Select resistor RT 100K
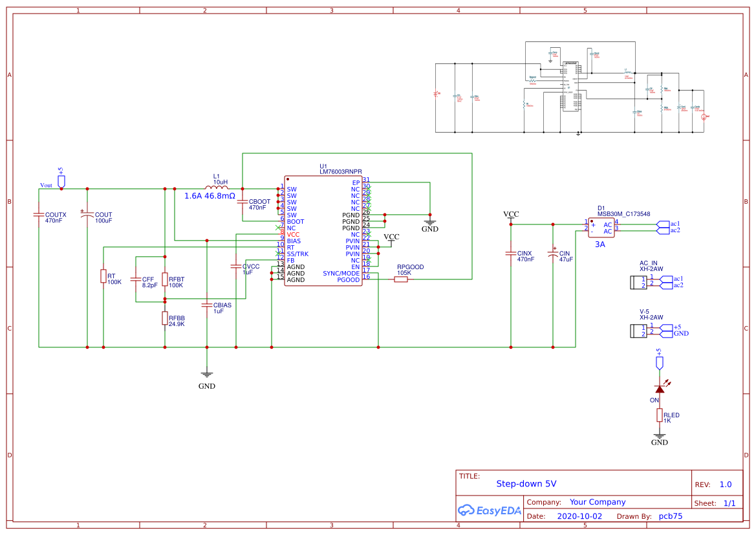Viewport: 756px width, 535px height. pyautogui.click(x=103, y=277)
